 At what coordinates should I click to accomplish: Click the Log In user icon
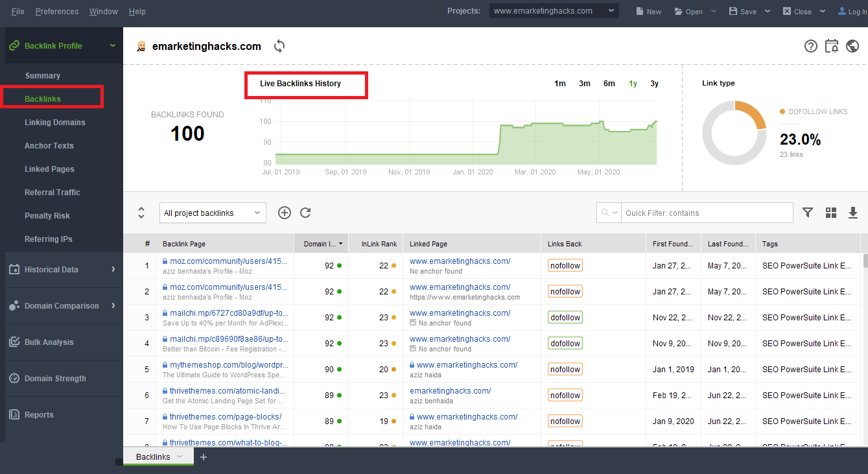(841, 11)
